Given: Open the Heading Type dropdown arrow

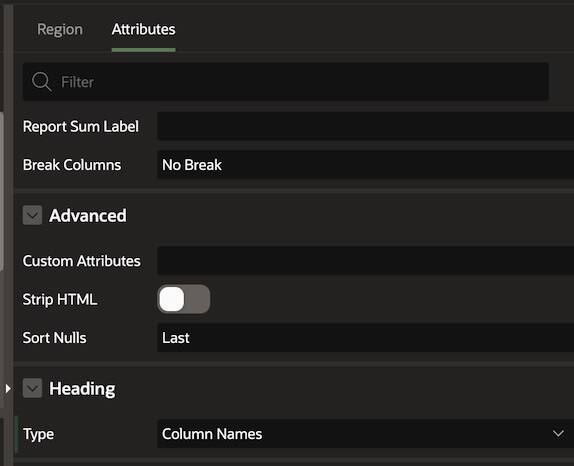Looking at the screenshot, I should [558, 434].
